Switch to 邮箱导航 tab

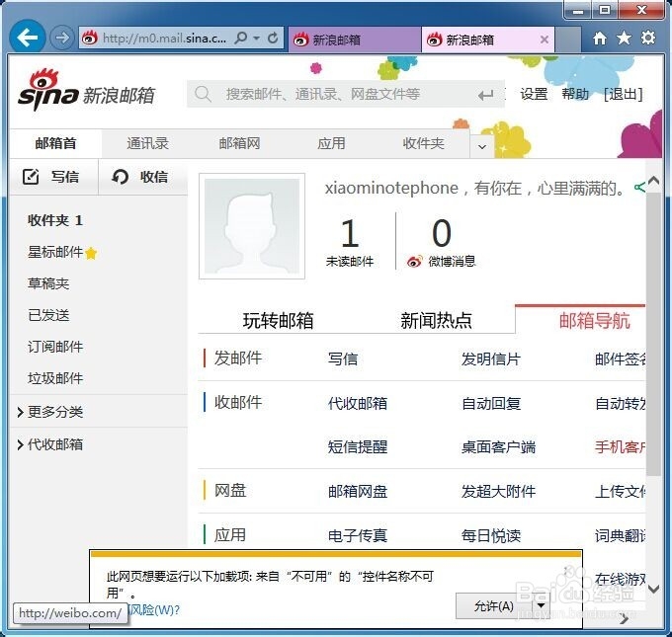594,320
